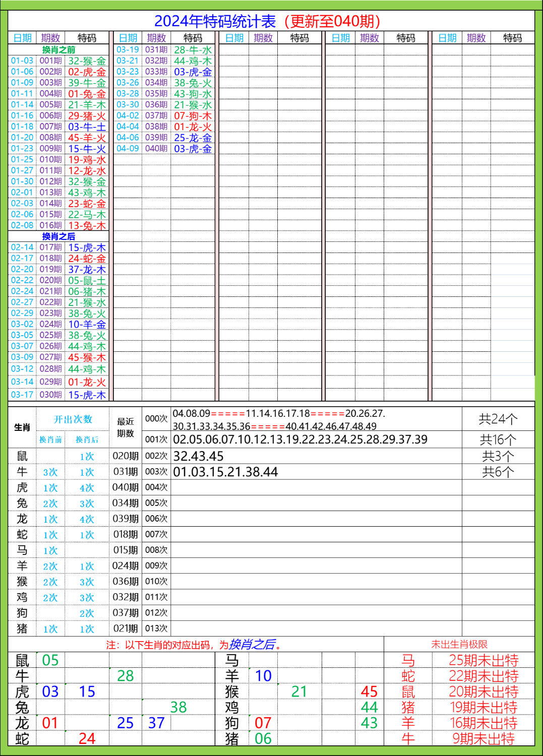Image resolution: width=543 pixels, height=756 pixels.
Task: Click the red 02-虎-金 entry for 002期
Action: pyautogui.click(x=86, y=72)
